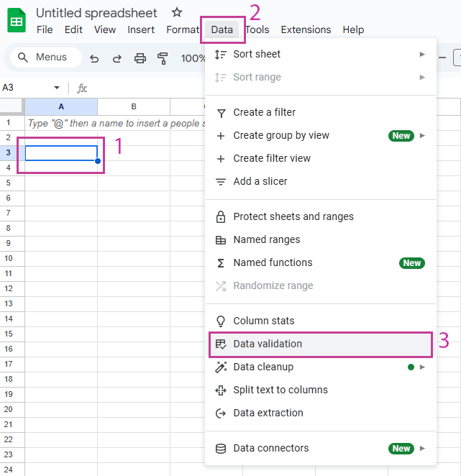Expand the Data cleanup submenu
Screen dimensions: 461x476
pyautogui.click(x=422, y=367)
